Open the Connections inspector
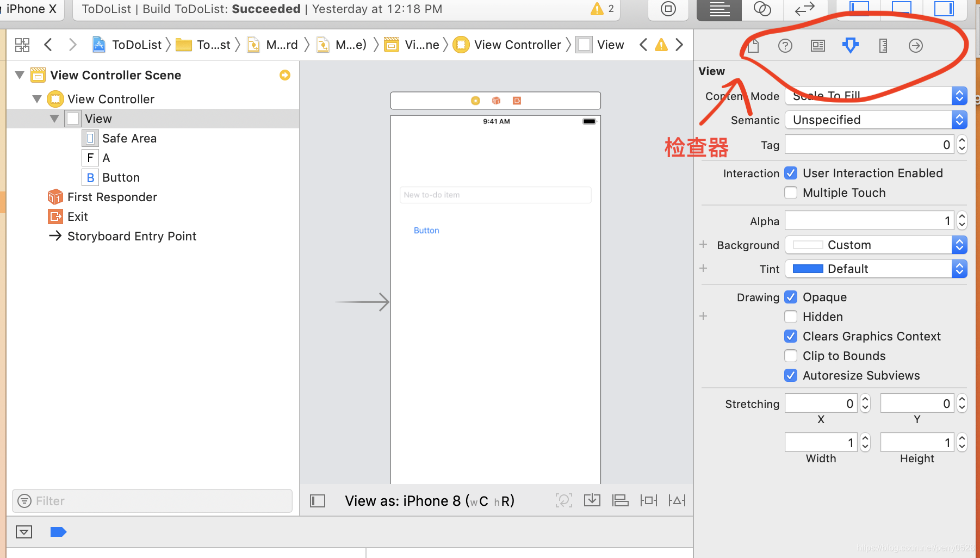Screen dimensions: 980x558 [916, 46]
